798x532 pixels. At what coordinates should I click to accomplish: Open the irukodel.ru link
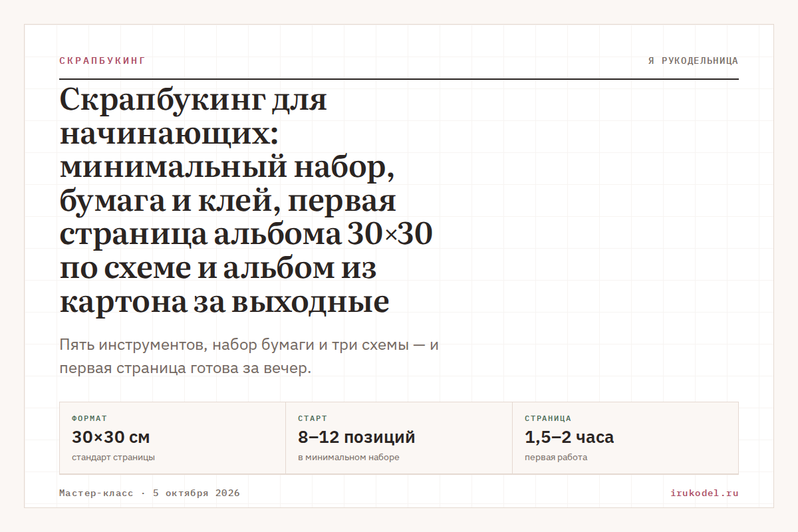[x=704, y=493]
